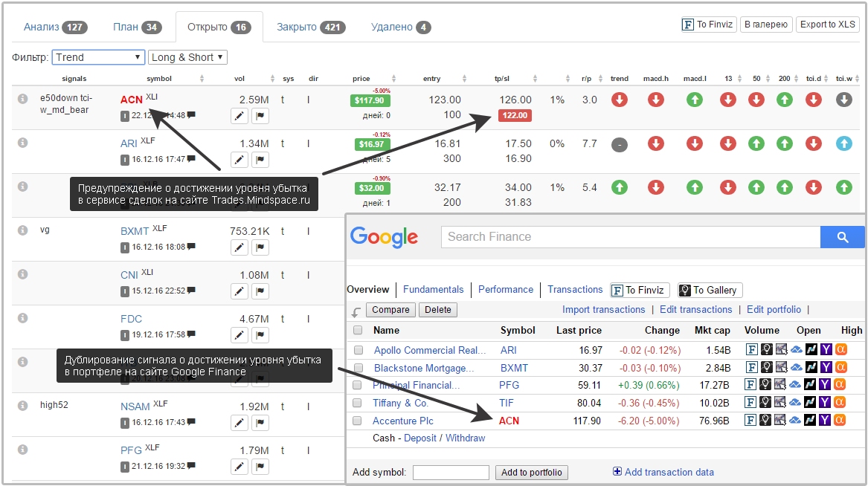868x486 pixels.
Task: Show info for the ACN row
Action: pos(23,98)
